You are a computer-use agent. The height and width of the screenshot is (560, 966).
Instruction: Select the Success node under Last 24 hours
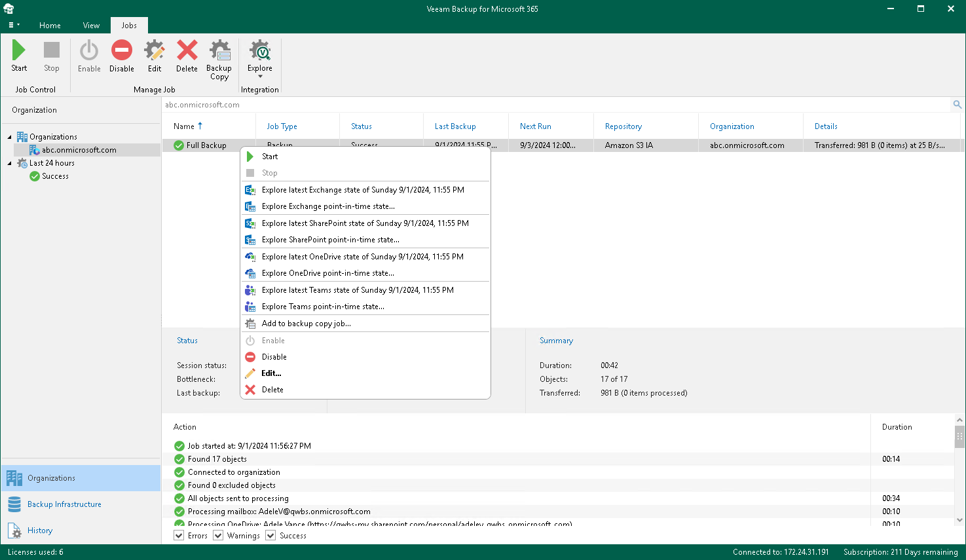click(55, 176)
